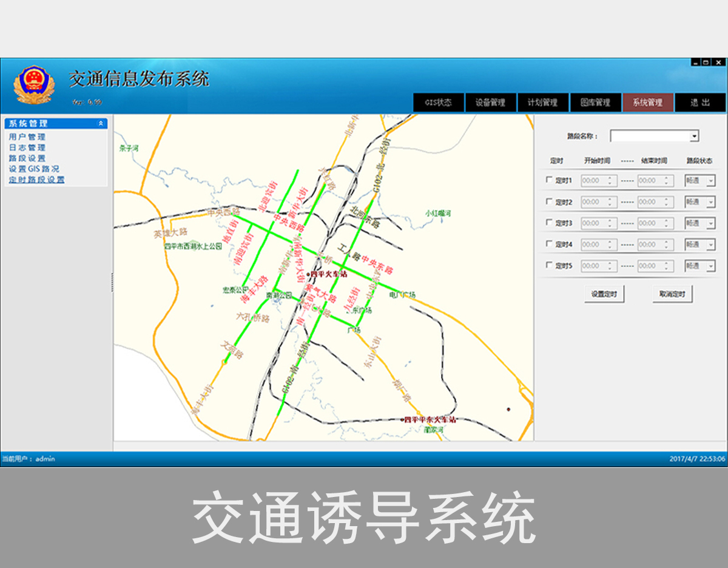
Task: Click the 四平火车站 map marker
Action: click(x=309, y=275)
